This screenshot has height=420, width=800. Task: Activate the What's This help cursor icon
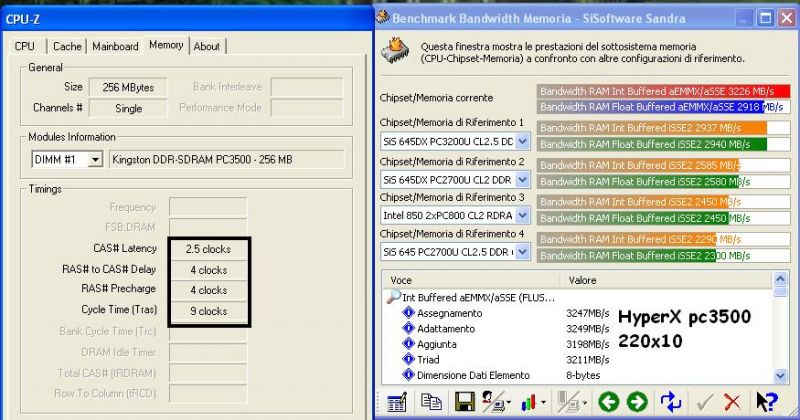[766, 402]
